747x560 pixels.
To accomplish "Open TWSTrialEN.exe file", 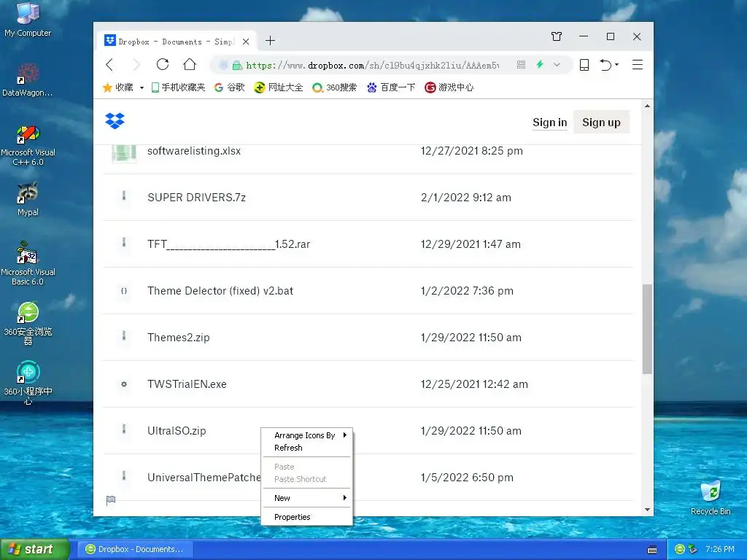I will (187, 384).
